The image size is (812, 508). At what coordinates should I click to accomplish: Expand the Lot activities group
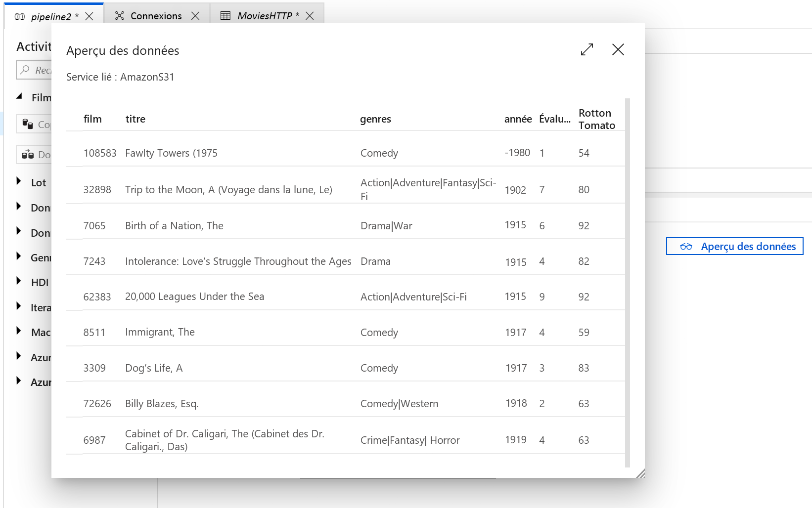click(19, 181)
